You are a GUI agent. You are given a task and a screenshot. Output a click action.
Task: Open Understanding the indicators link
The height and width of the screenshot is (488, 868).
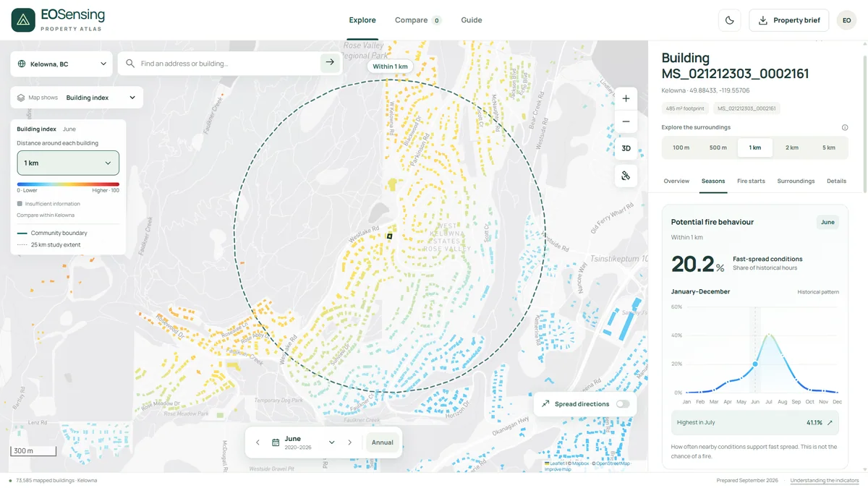pos(825,480)
